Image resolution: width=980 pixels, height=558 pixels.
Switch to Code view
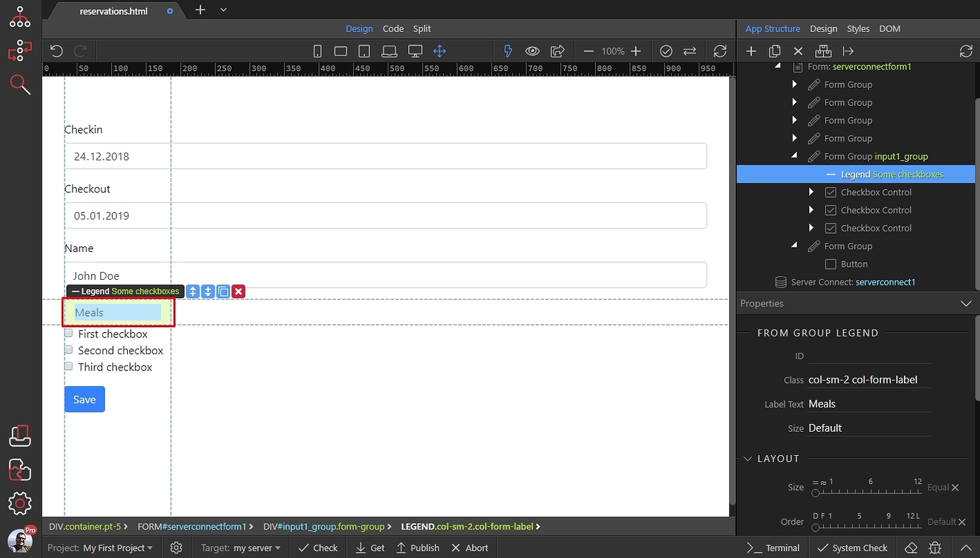coord(393,28)
